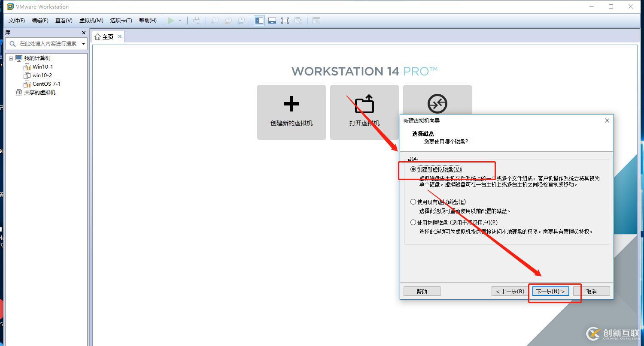Close the library panel with its X
Image resolution: width=644 pixels, height=346 pixels.
coord(83,33)
